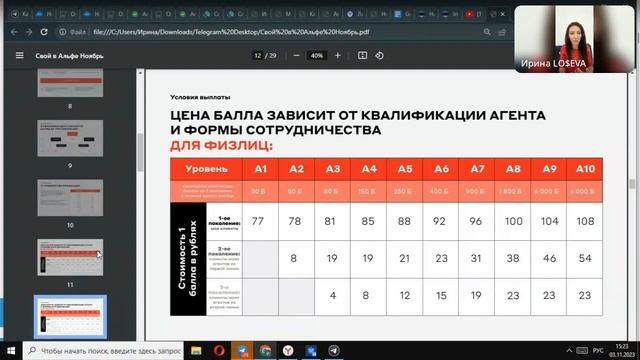Click the file info icon before the address
Image resolution: width=640 pixels, height=360 pixels.
point(62,32)
